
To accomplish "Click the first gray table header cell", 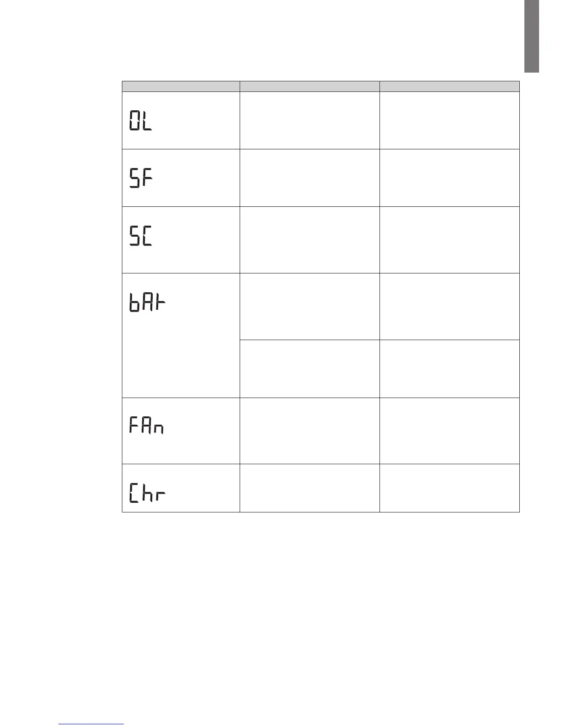I will pos(181,86).
